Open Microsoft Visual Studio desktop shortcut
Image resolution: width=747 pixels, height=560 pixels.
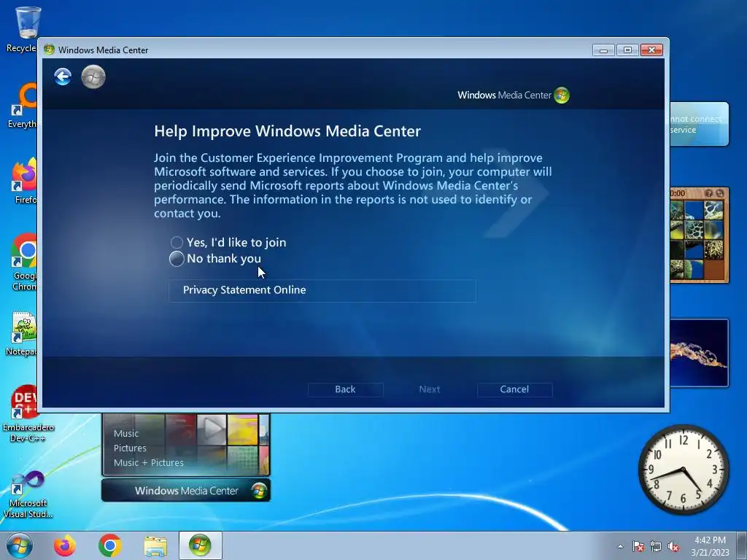(x=28, y=494)
